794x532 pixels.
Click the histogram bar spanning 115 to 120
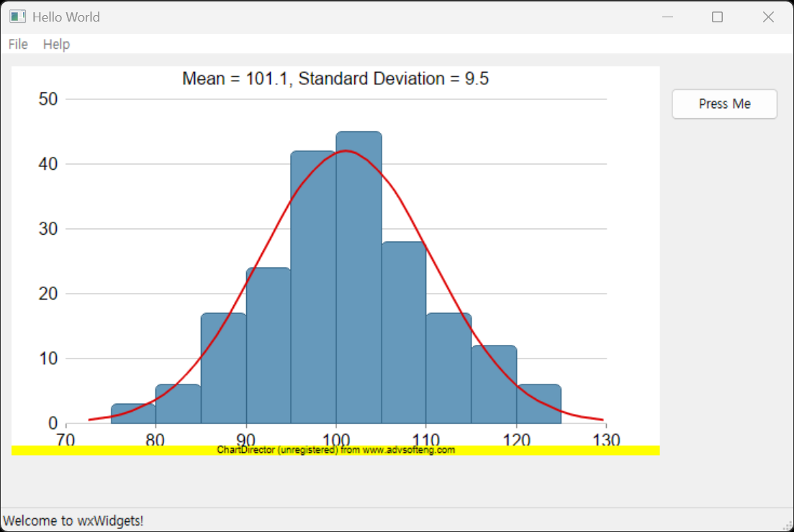(495, 384)
